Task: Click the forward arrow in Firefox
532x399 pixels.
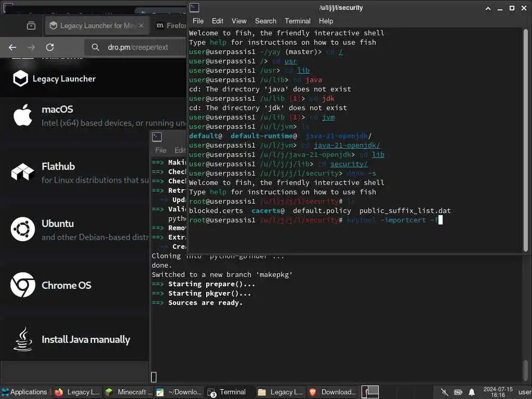Action: coord(31,47)
